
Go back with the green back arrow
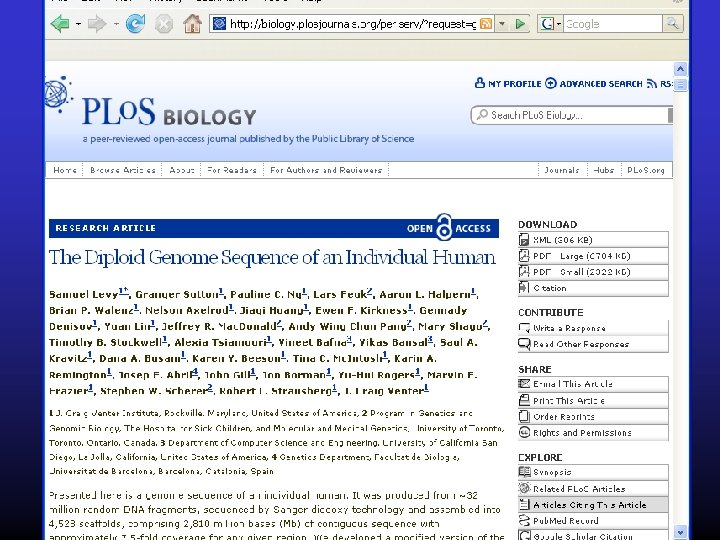coord(60,23)
